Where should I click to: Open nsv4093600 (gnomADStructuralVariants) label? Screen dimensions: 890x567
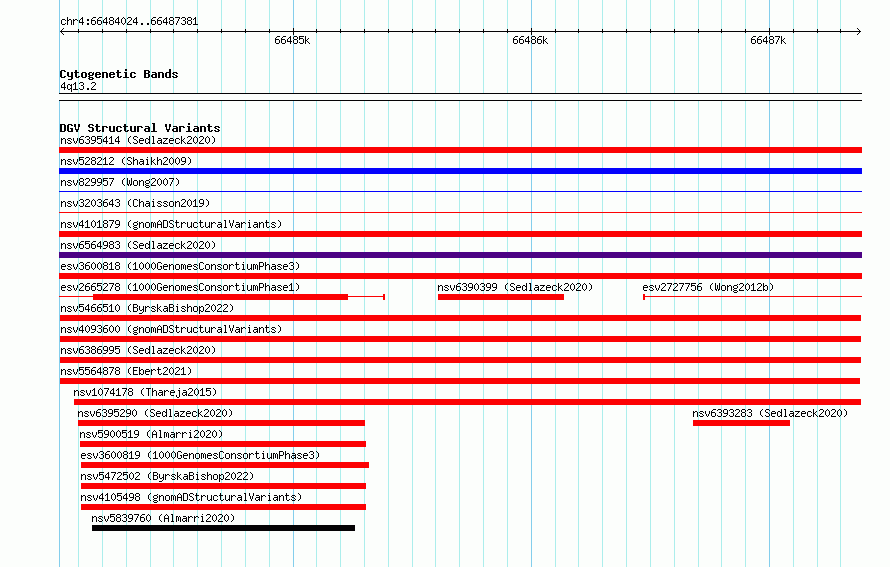point(171,329)
